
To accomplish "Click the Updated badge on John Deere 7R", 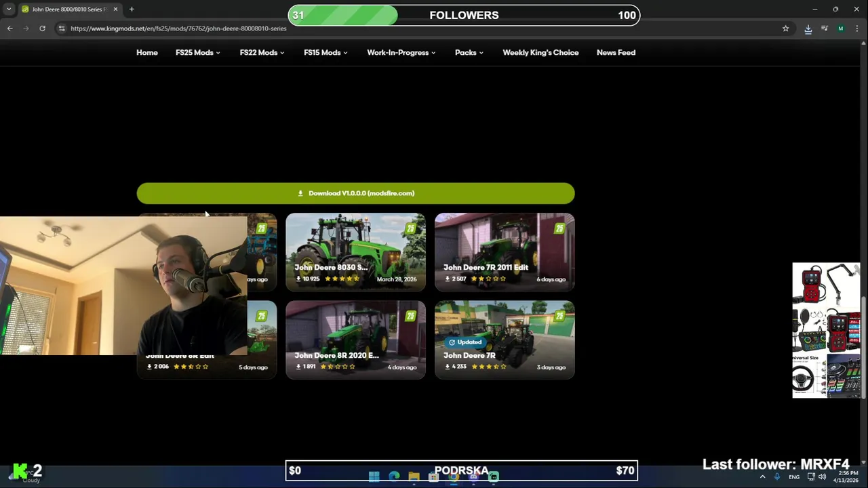I will (x=465, y=342).
